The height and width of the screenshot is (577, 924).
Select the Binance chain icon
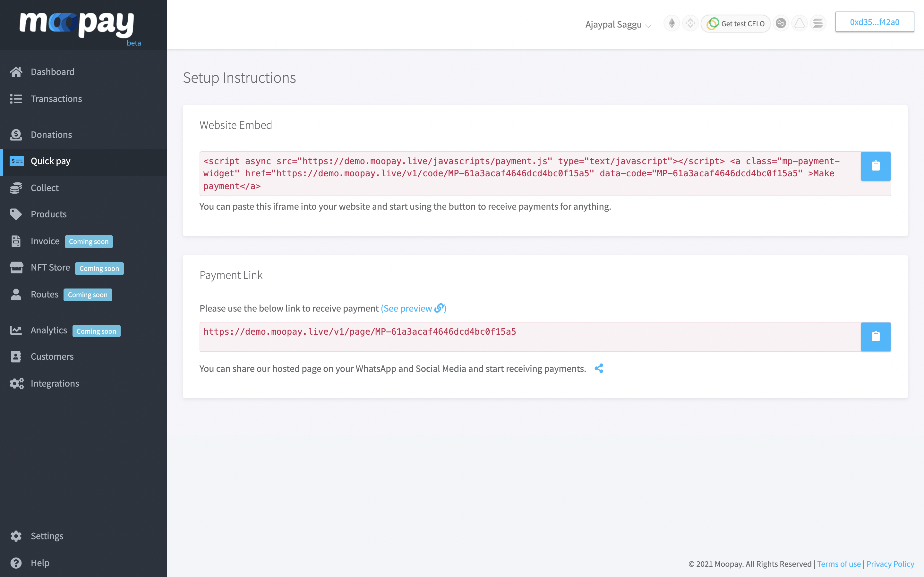(x=690, y=23)
